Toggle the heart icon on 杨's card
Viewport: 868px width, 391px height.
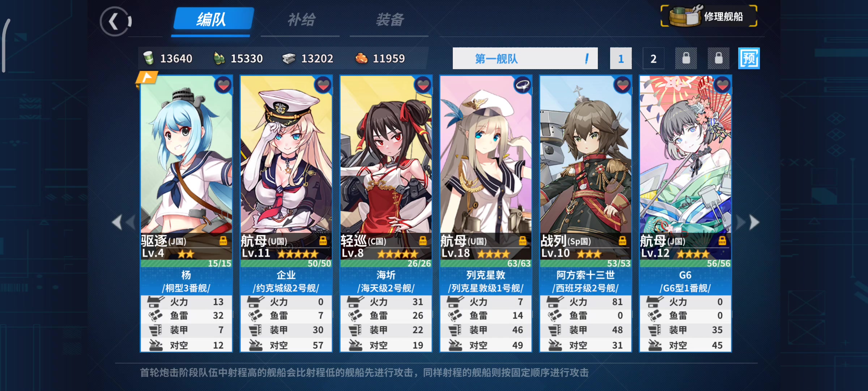click(224, 85)
